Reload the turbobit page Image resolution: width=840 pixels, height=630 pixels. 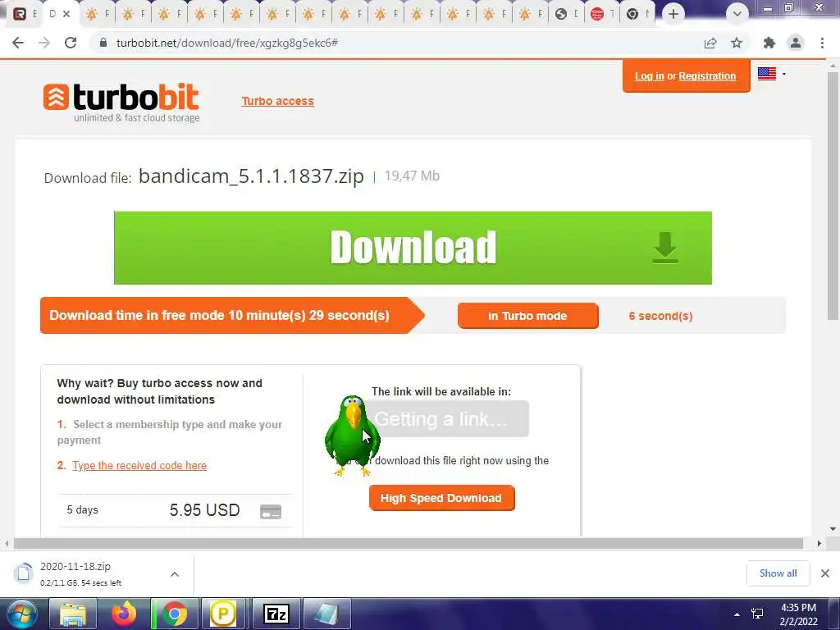point(71,43)
